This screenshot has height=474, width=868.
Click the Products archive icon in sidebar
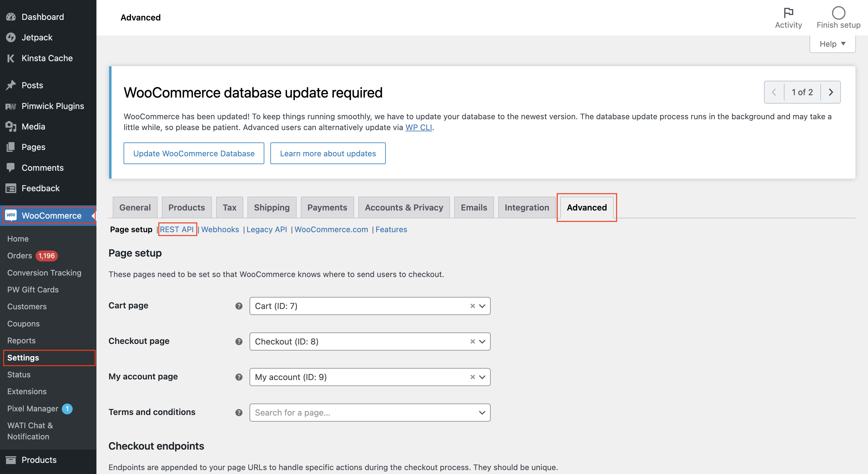(11, 460)
